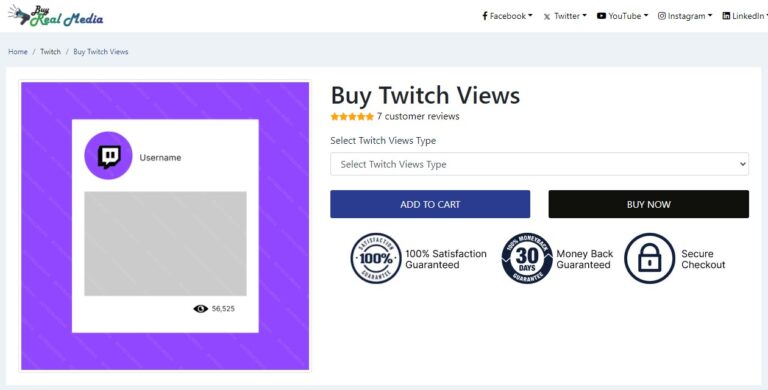
Task: Open the LinkedIn services menu
Action: click(745, 16)
